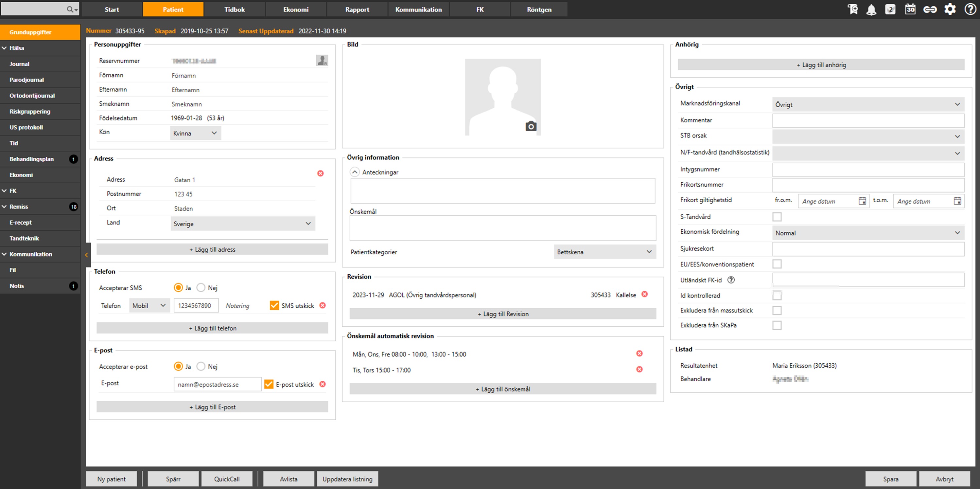Open Journal in the sidebar
The image size is (980, 489).
coord(19,64)
